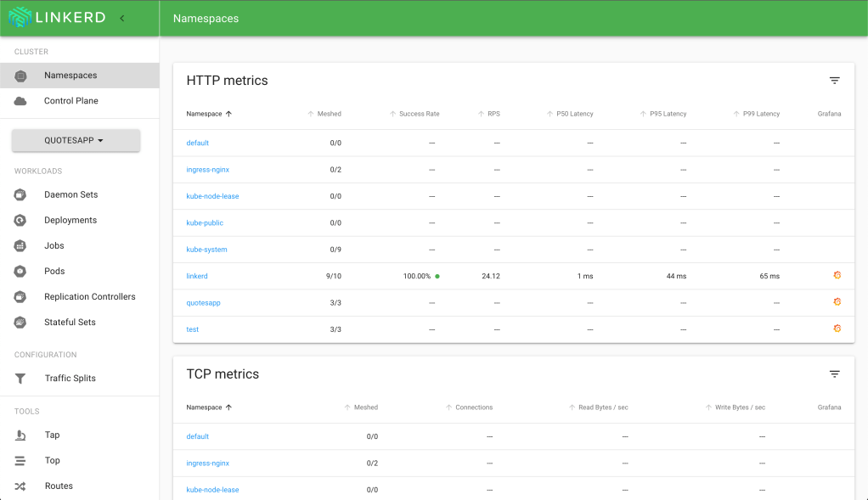
Task: Go to Control Plane page
Action: pyautogui.click(x=71, y=101)
